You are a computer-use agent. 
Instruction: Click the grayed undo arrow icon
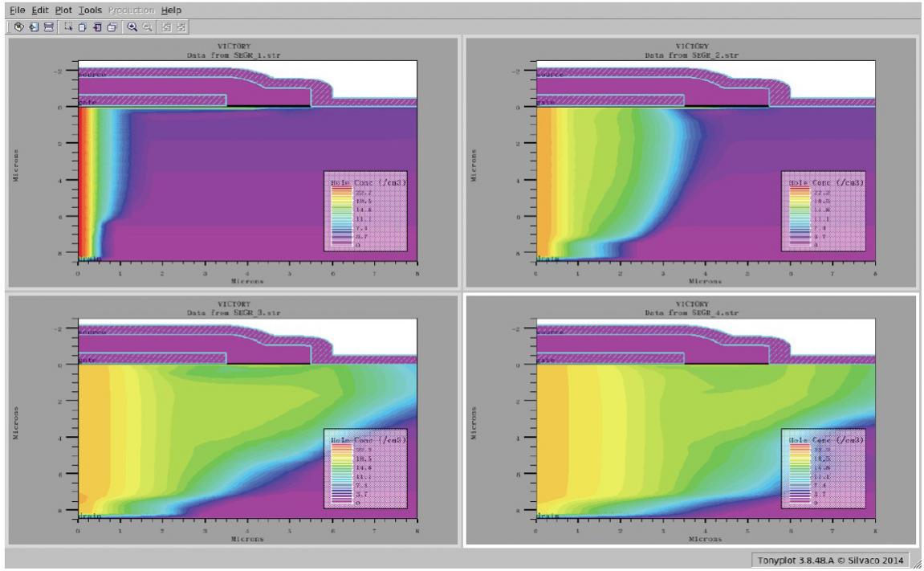167,27
